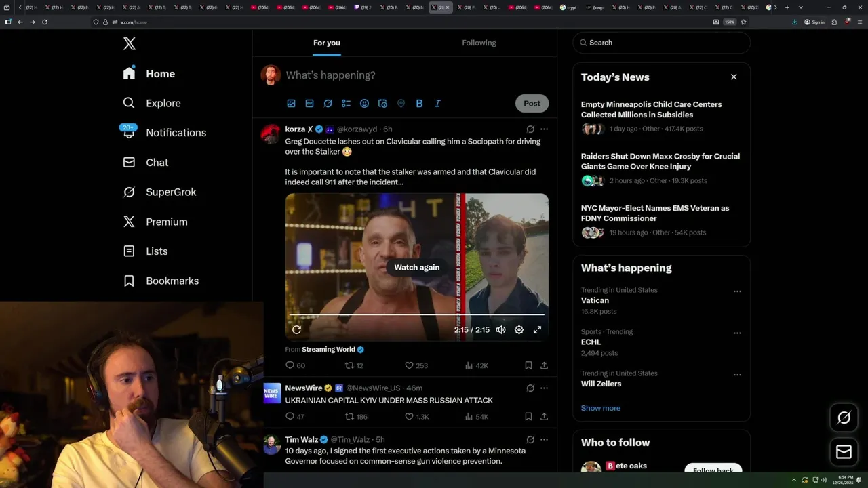The height and width of the screenshot is (488, 868).
Task: Repost korza's post with 12 reposts
Action: 354,365
